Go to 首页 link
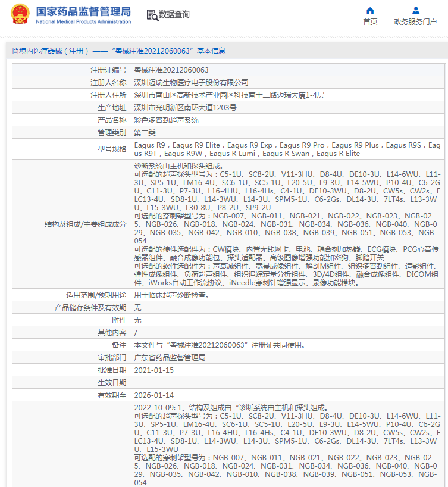The height and width of the screenshot is (487, 448). click(x=371, y=22)
